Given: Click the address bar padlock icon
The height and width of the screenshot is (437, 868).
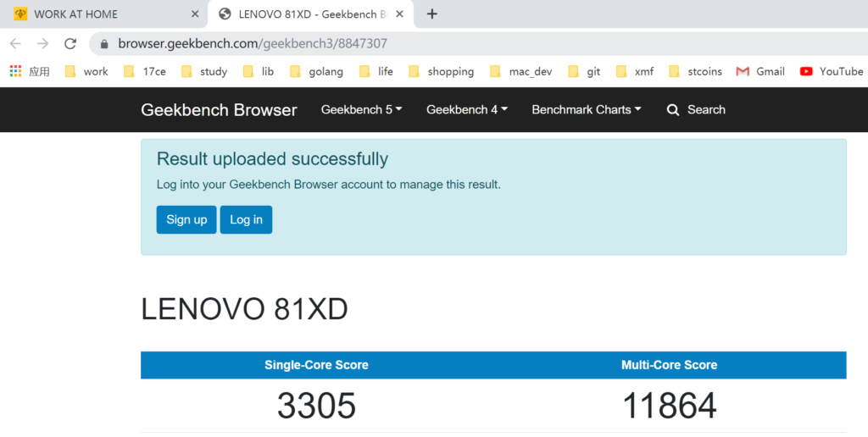Looking at the screenshot, I should (104, 43).
